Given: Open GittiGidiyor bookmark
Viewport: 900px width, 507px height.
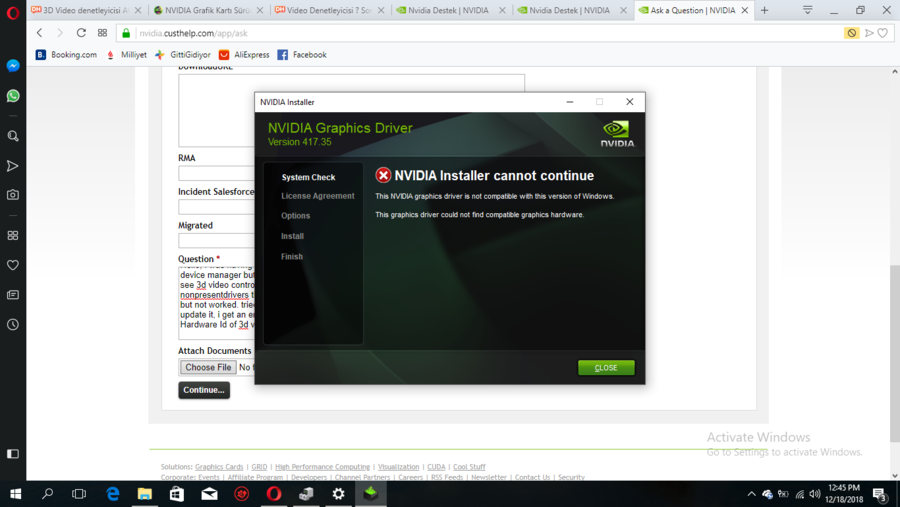Looking at the screenshot, I should 183,55.
